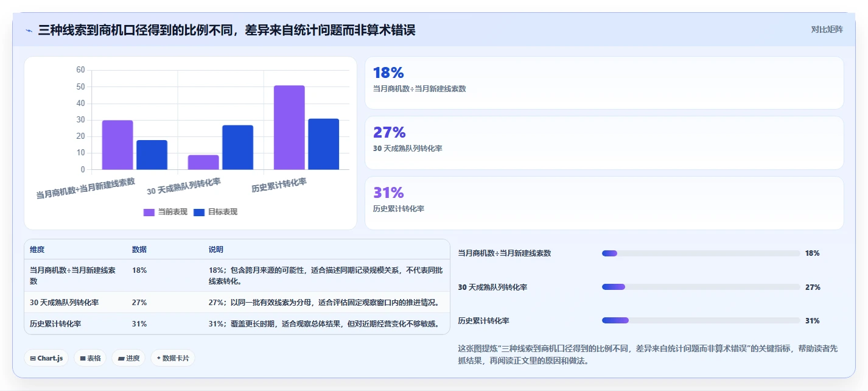This screenshot has width=868, height=391.
Task: Click the blue 目标表现 bar for 当月商机数÷当月新建线索数
Action: pos(152,155)
